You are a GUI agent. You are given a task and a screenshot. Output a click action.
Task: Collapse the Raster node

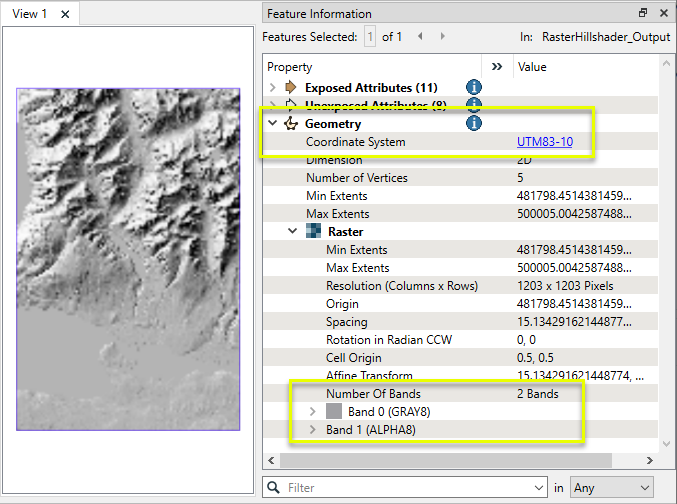(293, 232)
